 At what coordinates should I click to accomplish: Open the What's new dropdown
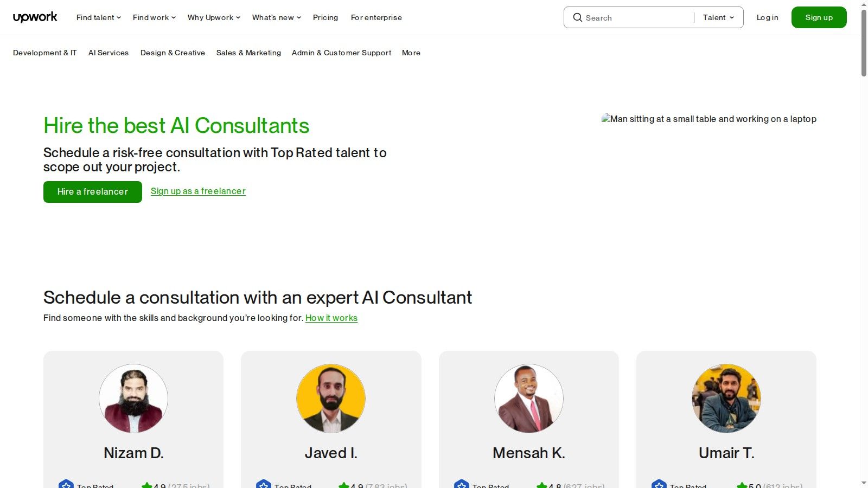coord(276,17)
